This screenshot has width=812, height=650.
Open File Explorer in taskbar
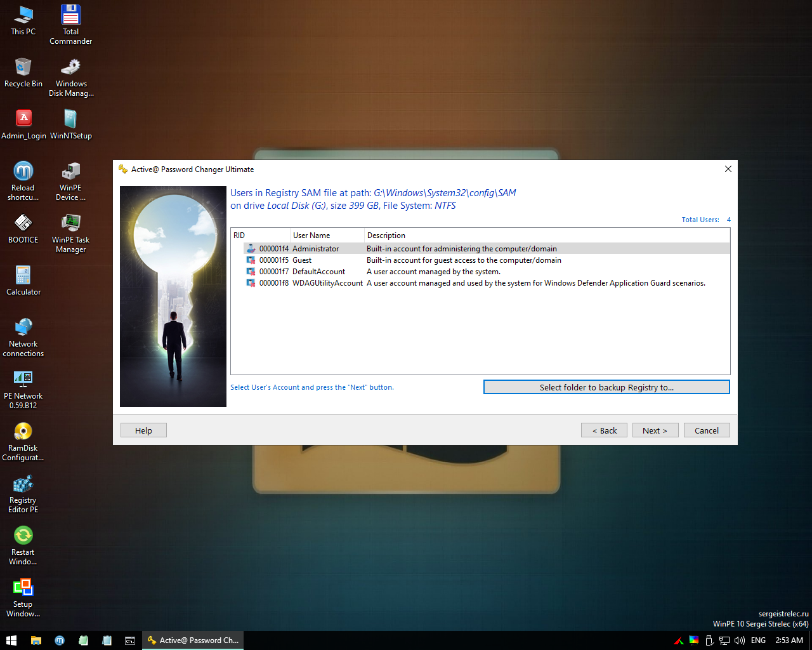click(x=36, y=640)
